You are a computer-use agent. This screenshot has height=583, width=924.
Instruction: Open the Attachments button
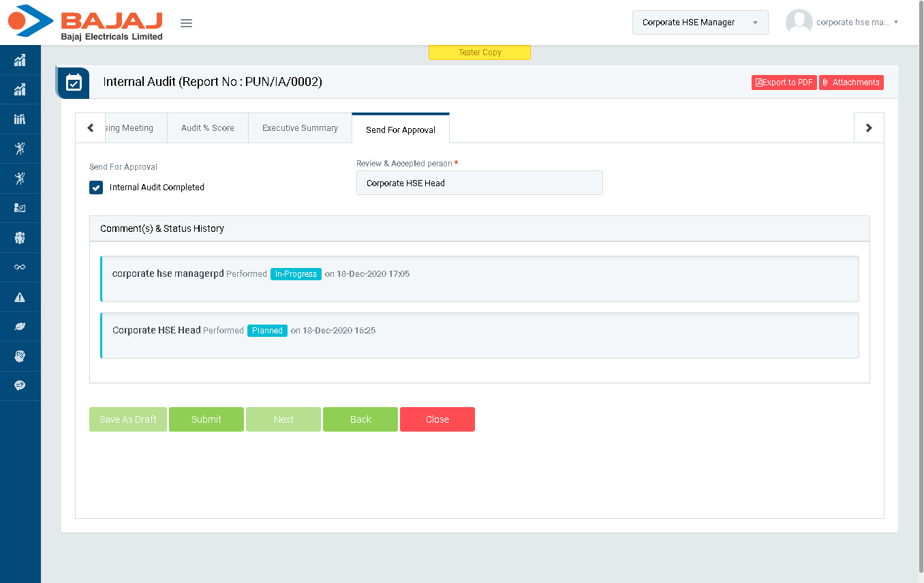851,83
